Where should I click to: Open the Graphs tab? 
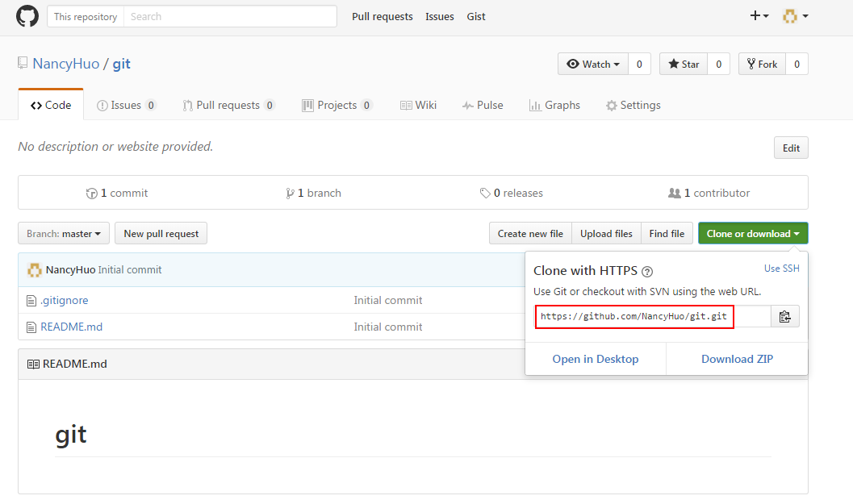tap(554, 105)
